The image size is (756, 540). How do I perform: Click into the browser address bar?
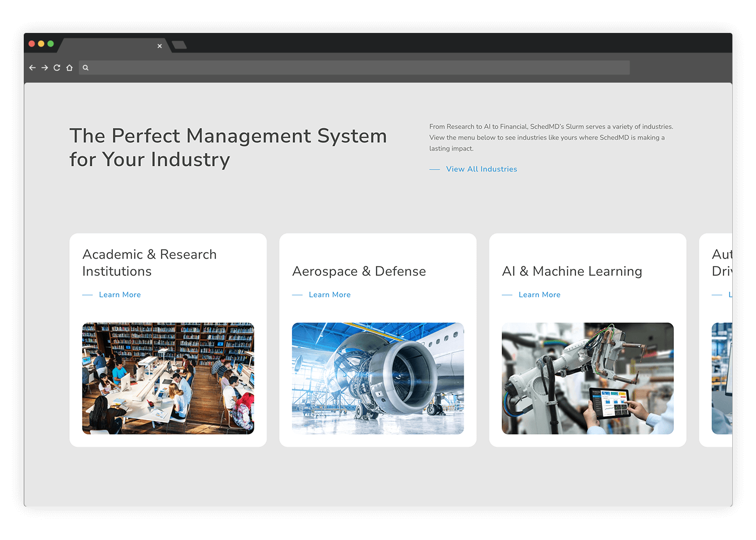point(354,67)
